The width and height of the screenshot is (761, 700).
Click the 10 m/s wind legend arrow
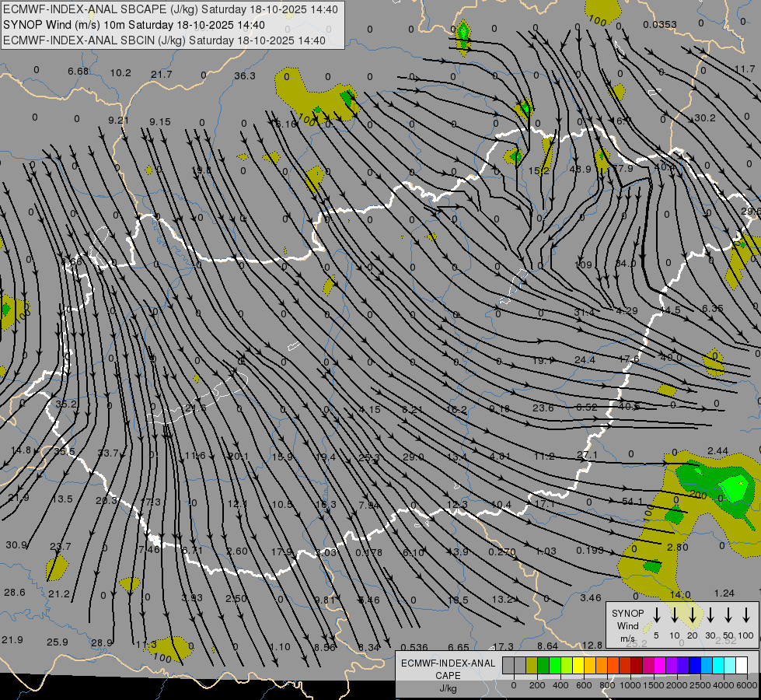pyautogui.click(x=675, y=615)
